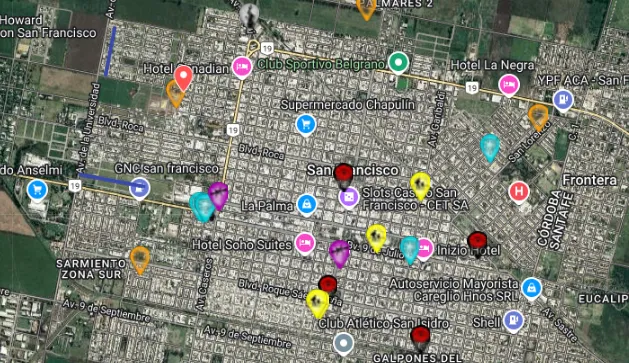This screenshot has width=629, height=363.
Task: Click the San Lorenzo street label
Action: [530, 141]
